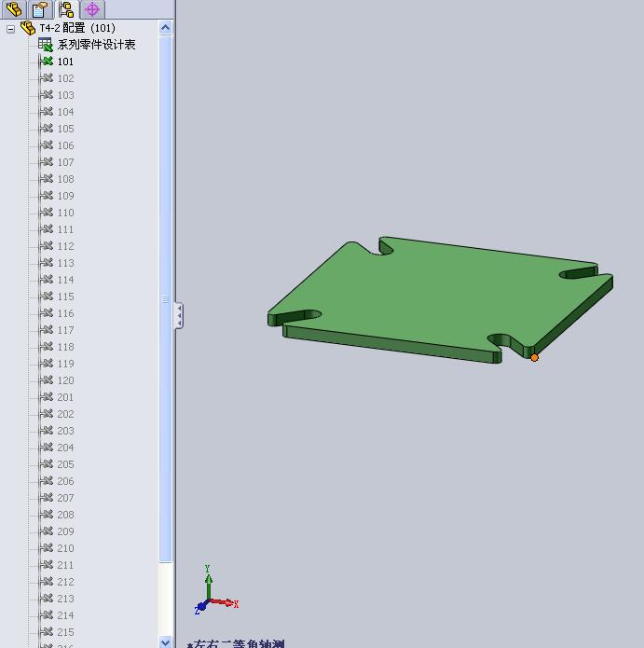Click the icon of configuration 113
Screen dimensions: 644x648
47,263
